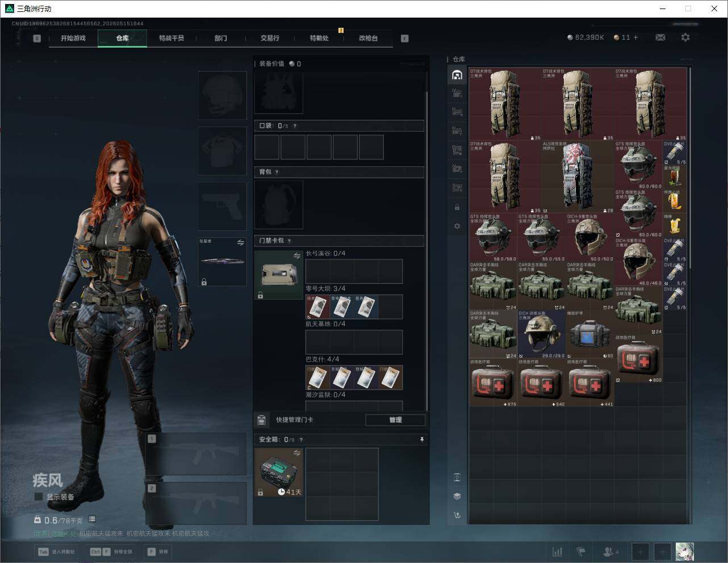The image size is (728, 563).
Task: Click the first empty team slot plus button
Action: click(x=640, y=552)
